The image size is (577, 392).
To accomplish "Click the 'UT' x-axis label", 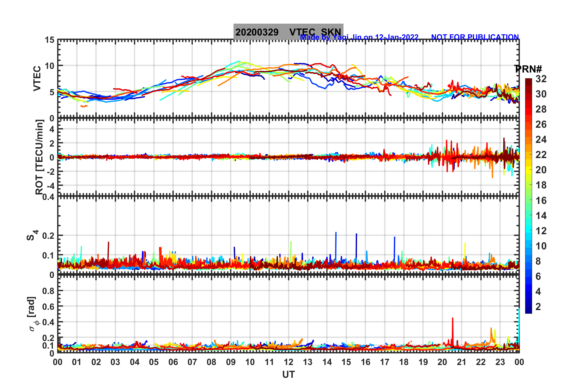I will point(288,375).
